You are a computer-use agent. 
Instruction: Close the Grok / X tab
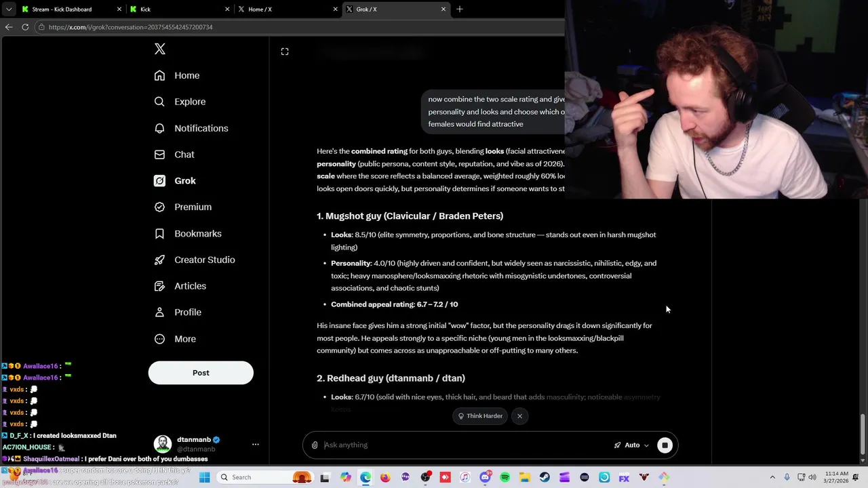click(x=443, y=9)
